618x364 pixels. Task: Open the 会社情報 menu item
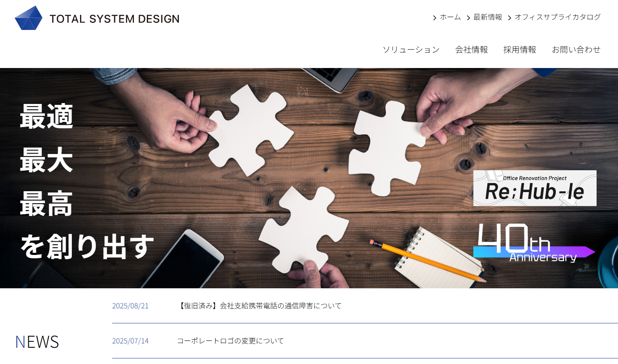click(472, 50)
